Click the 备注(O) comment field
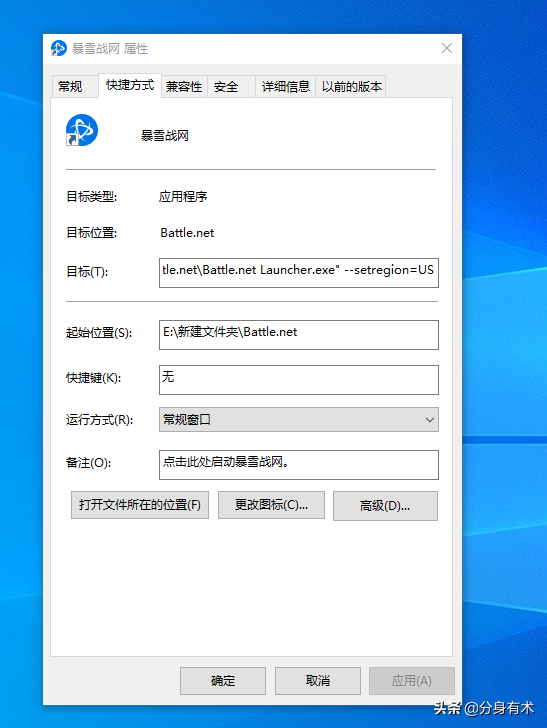 pos(299,465)
